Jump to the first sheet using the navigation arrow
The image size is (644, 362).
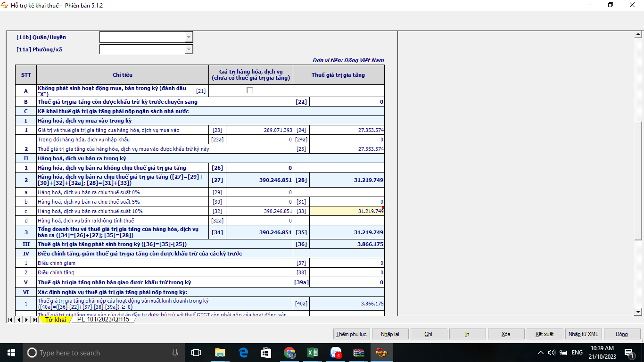coord(10,320)
